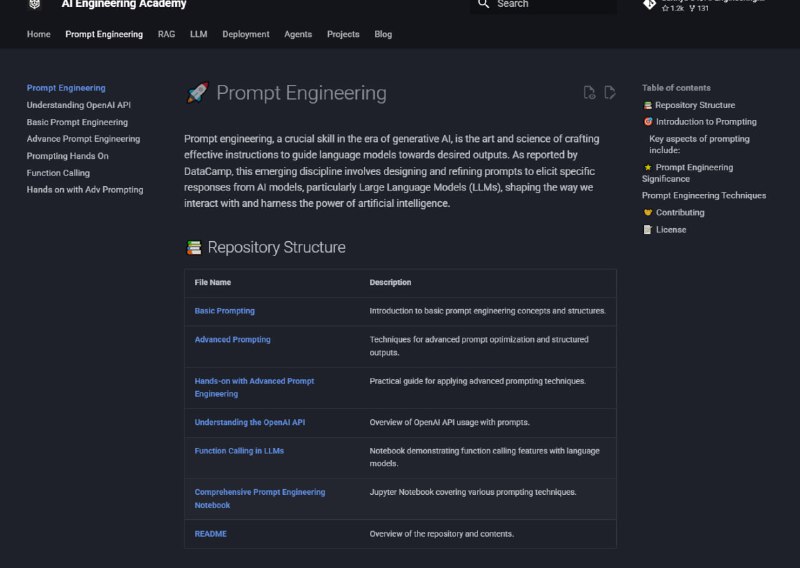Click the rocket emoji beside the page title
The width and height of the screenshot is (800, 568).
coord(197,93)
